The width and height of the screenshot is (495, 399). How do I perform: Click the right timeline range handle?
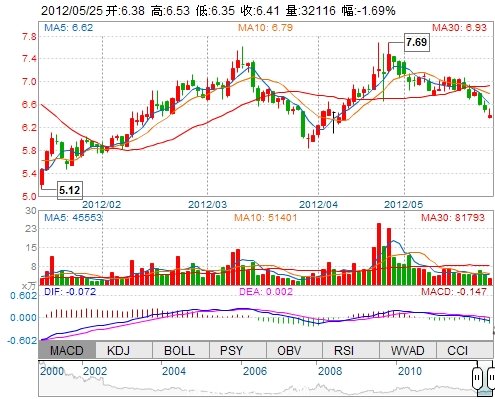[491, 378]
